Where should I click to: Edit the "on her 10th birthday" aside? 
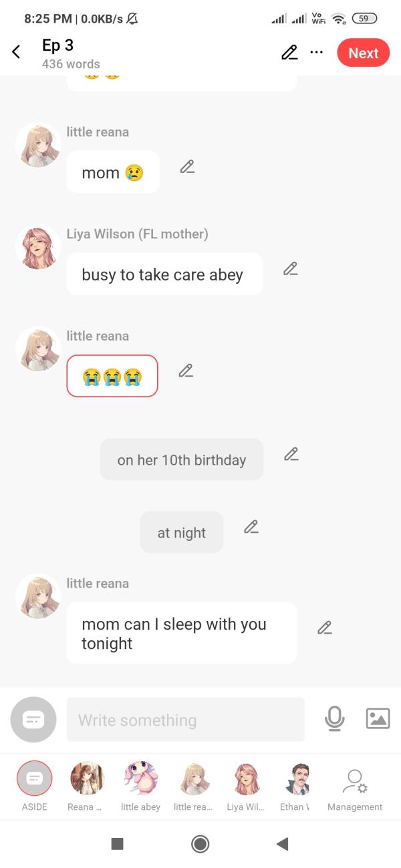pos(291,454)
